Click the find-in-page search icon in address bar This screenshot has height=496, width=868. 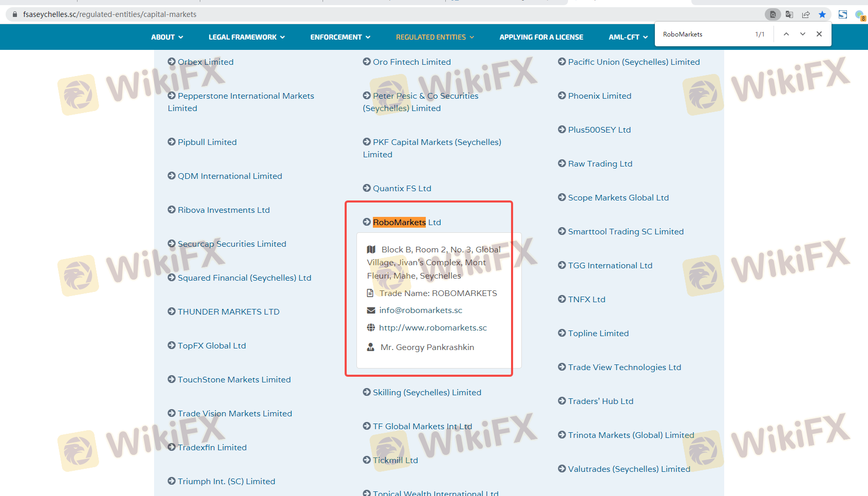772,14
